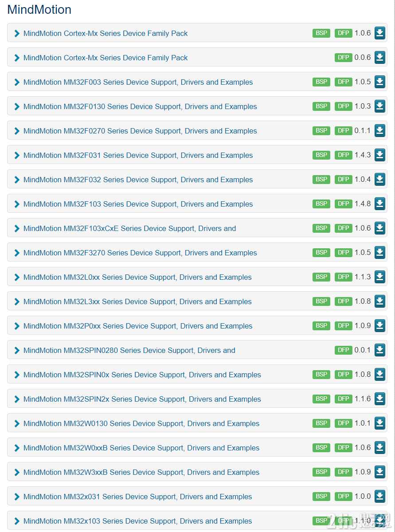
Task: Click the BSP badge in MM32P0xx row
Action: [x=321, y=326]
